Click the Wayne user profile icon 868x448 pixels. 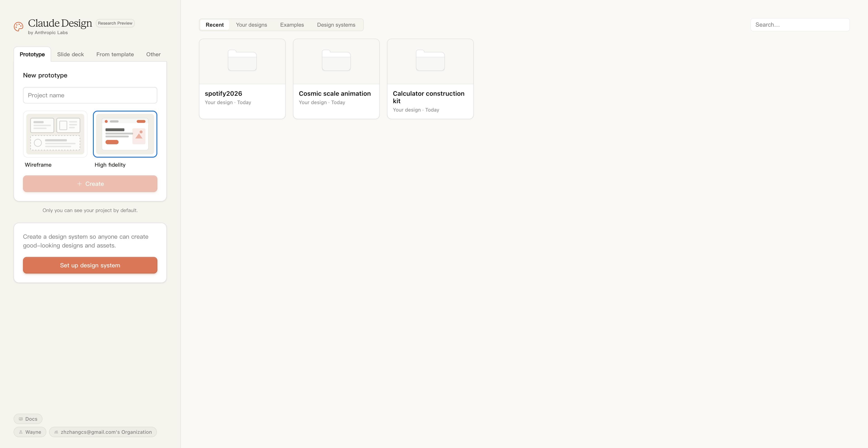tap(21, 432)
